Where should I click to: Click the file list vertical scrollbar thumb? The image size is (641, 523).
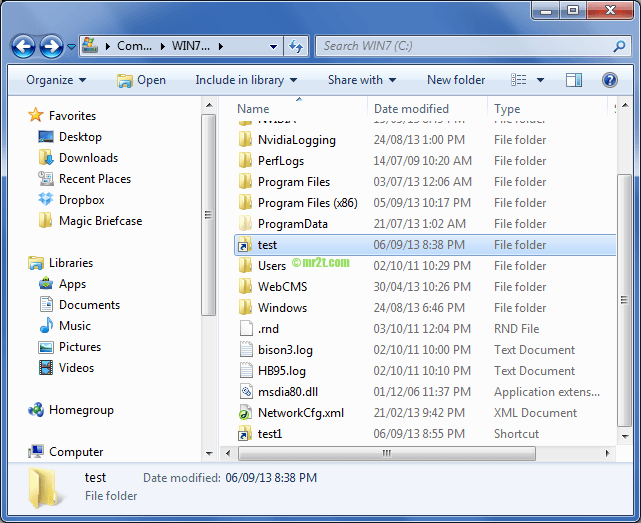(625, 301)
